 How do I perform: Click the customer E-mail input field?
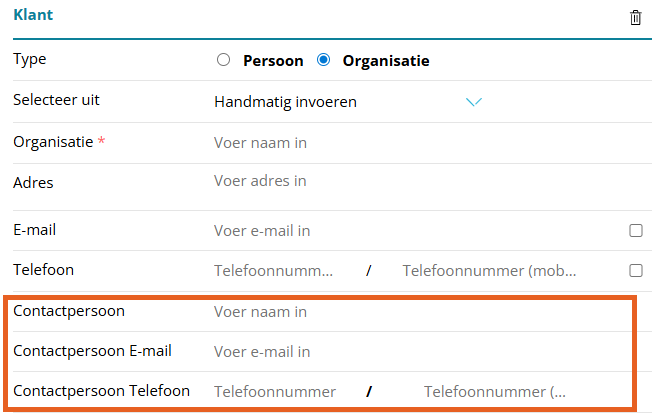(400, 231)
